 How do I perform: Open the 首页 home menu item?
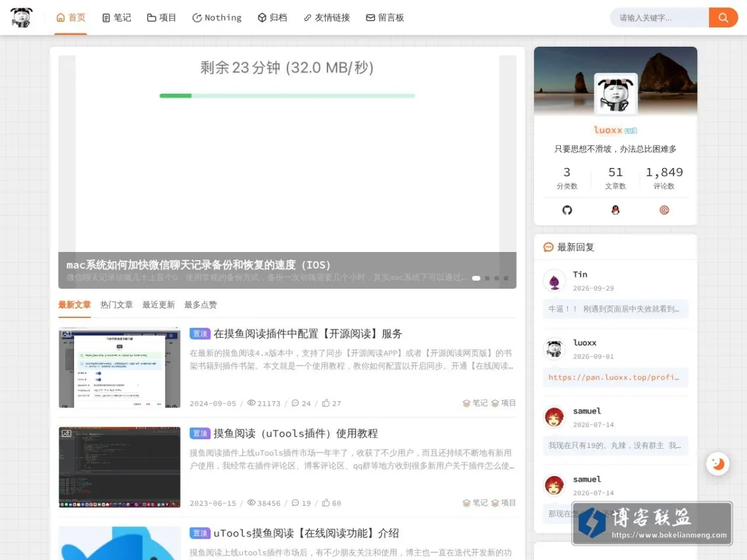pos(71,17)
